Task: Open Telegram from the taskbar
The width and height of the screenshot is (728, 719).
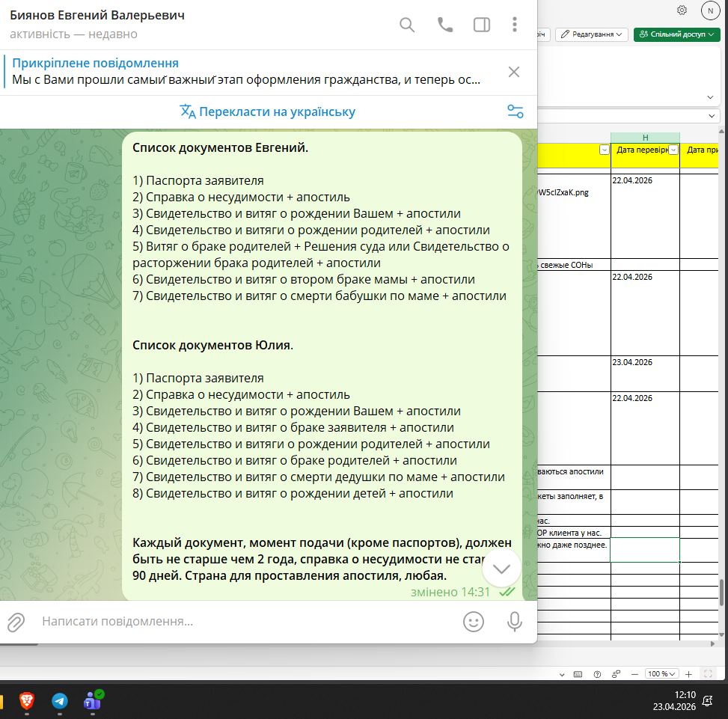Action: point(59,700)
